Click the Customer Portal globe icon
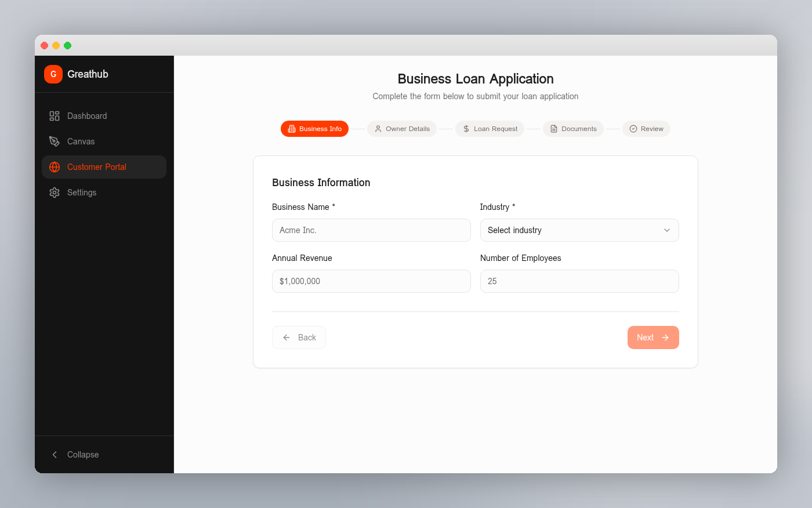The image size is (812, 508). click(55, 167)
